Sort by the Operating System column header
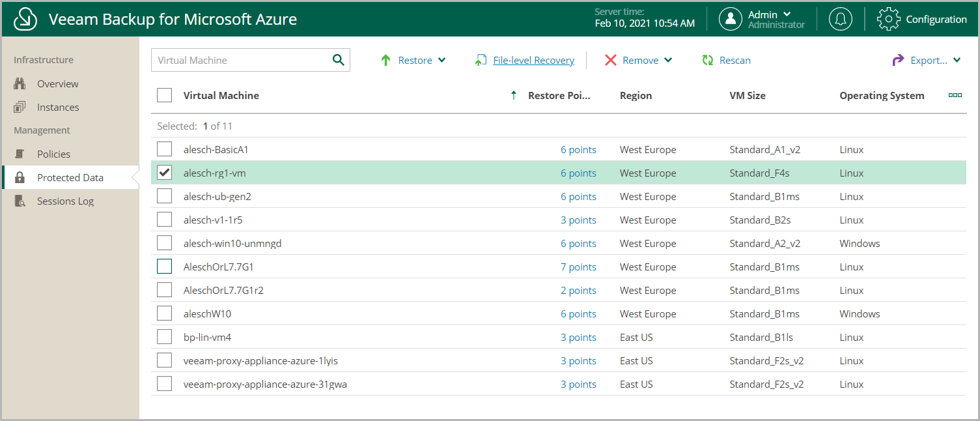 (x=882, y=95)
